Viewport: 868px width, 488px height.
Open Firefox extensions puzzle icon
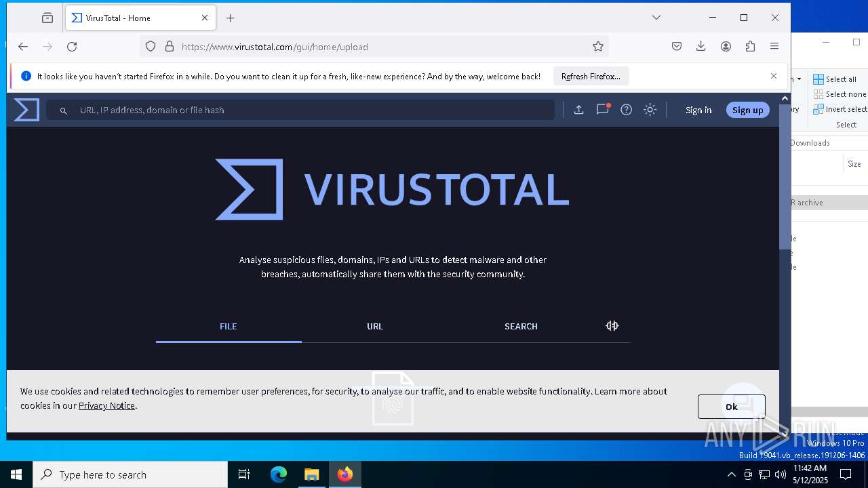750,47
